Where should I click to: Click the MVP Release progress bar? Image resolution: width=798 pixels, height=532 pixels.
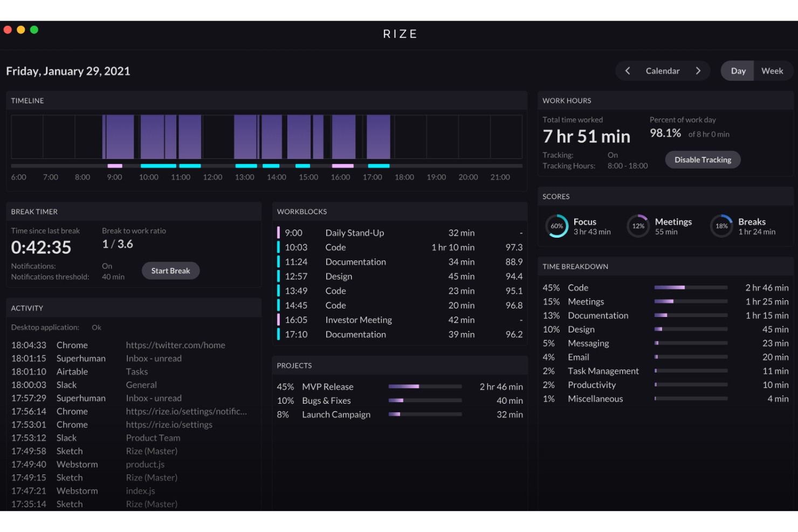[x=424, y=386]
